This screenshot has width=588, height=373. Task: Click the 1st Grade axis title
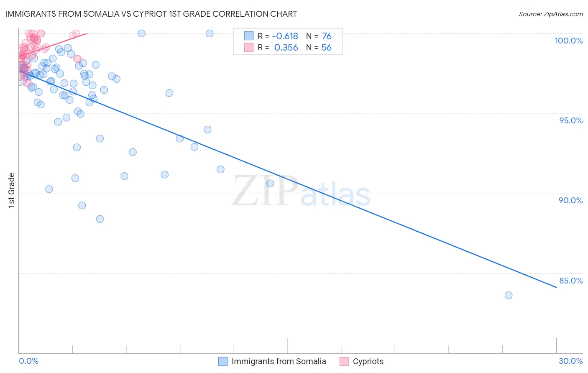12,190
